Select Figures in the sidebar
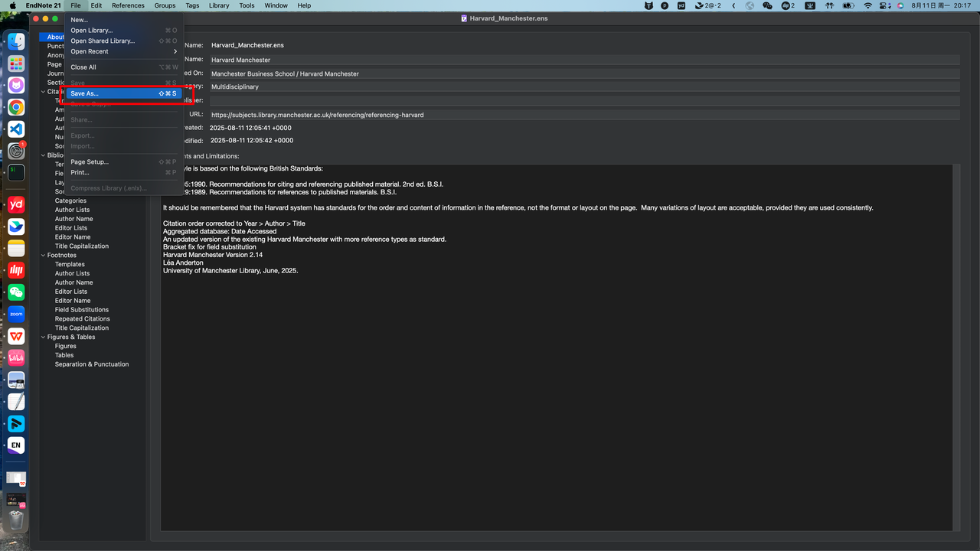Screen dimensions: 980x551 pyautogui.click(x=66, y=347)
